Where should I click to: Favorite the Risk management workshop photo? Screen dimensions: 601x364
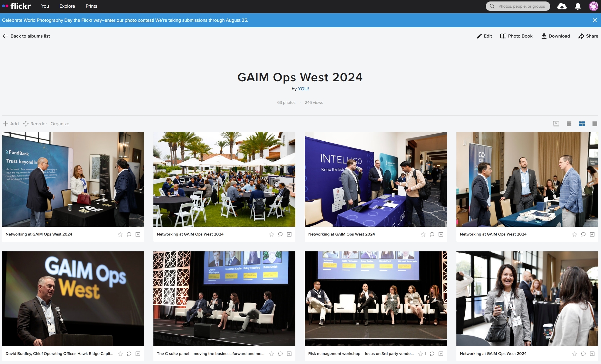pyautogui.click(x=421, y=354)
